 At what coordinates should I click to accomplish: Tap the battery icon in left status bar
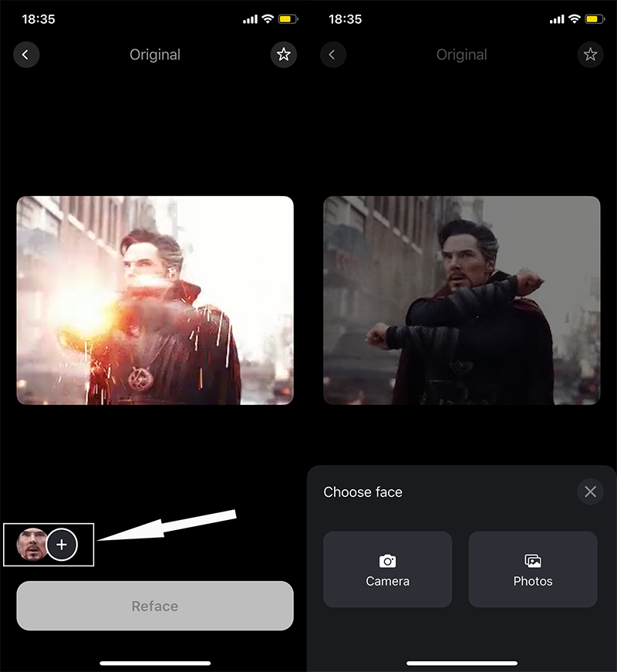[288, 19]
